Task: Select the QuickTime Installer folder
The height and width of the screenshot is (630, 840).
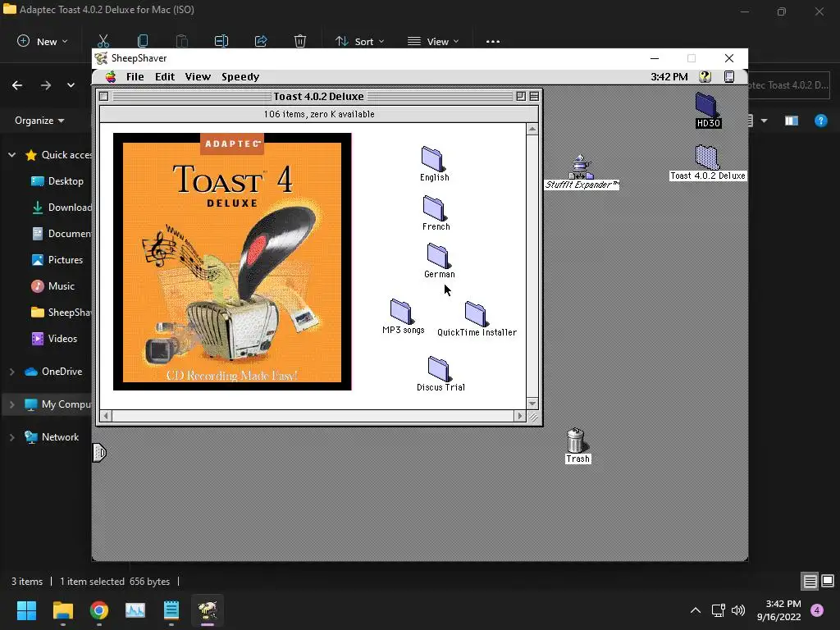Action: click(476, 314)
